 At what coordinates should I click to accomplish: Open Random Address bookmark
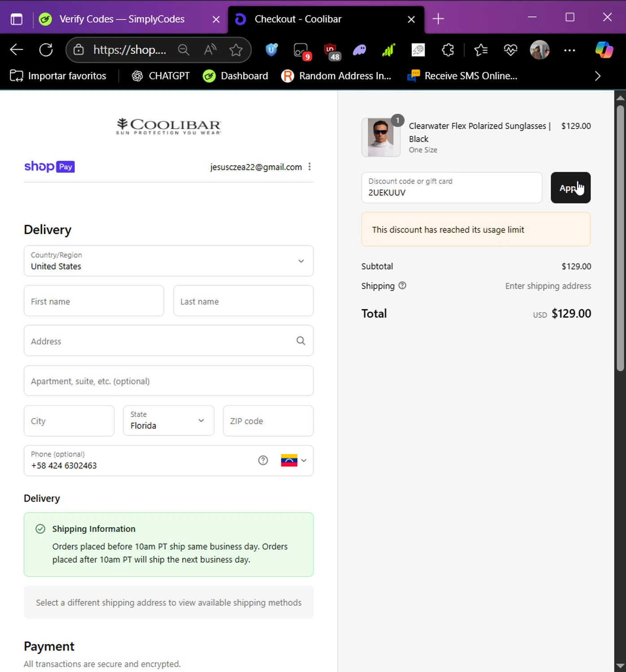point(336,76)
